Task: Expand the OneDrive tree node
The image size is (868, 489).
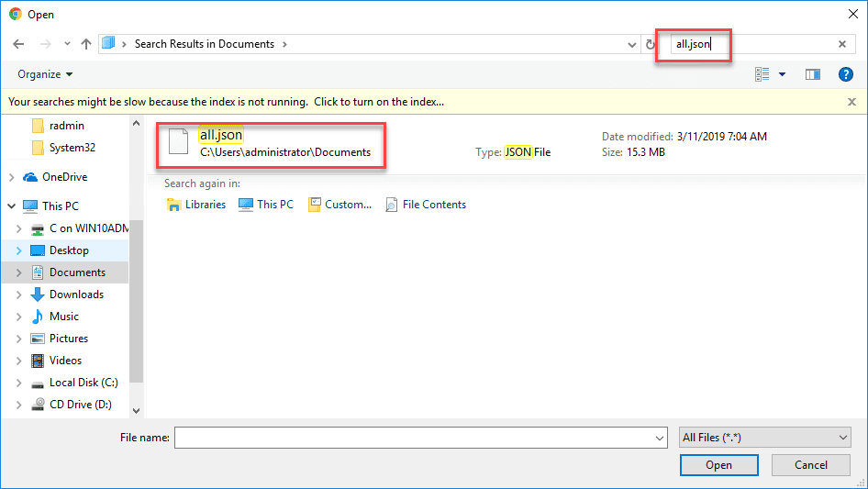Action: [12, 177]
